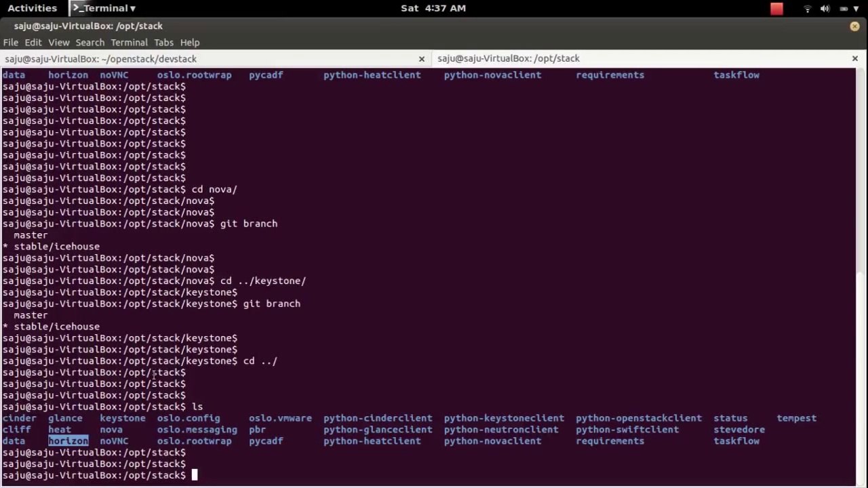Click 'keystone' in the ls output
Image resolution: width=868 pixels, height=488 pixels.
coord(123,418)
